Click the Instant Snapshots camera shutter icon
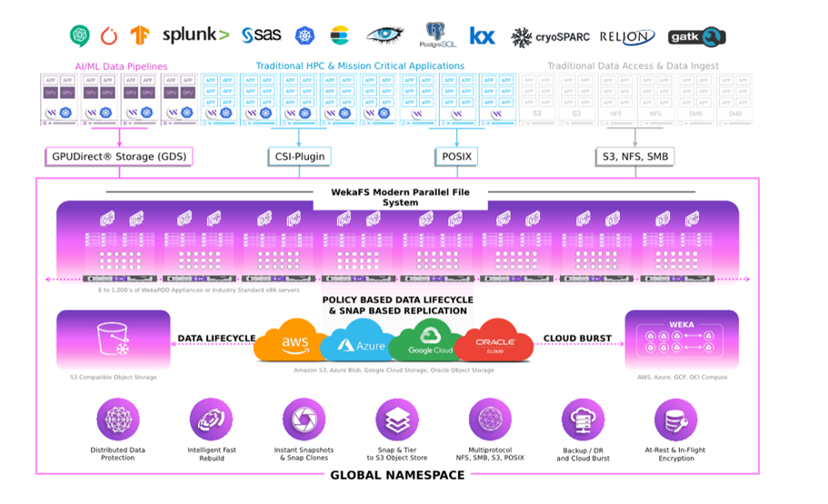828x504 pixels. point(304,420)
